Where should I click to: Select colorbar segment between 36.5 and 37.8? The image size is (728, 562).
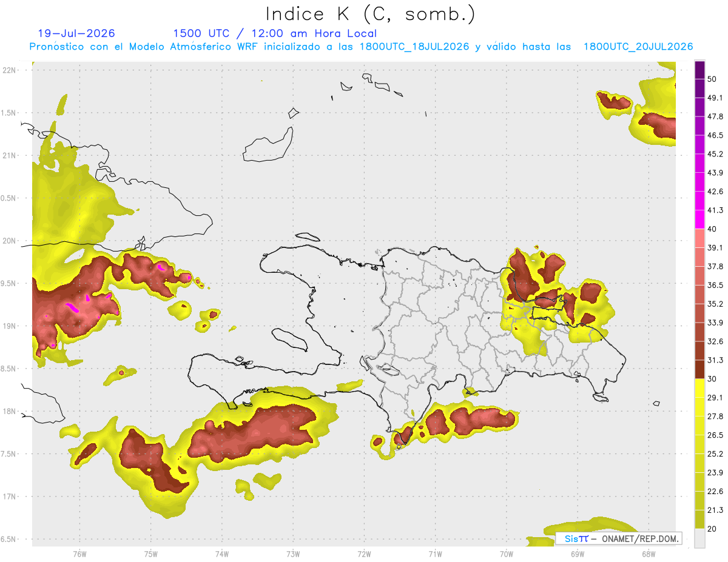[699, 276]
